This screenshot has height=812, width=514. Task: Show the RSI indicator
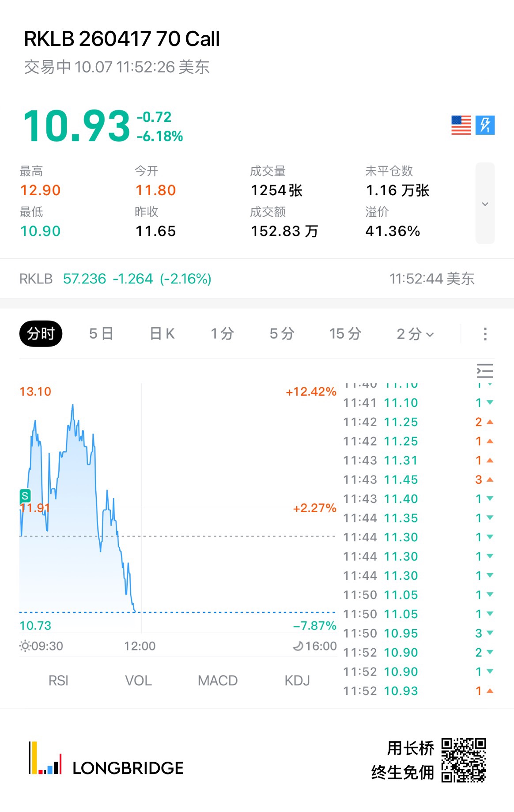tap(58, 680)
